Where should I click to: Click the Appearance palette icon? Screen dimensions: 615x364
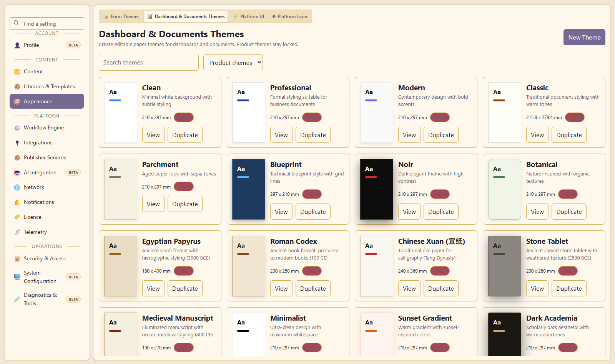17,102
